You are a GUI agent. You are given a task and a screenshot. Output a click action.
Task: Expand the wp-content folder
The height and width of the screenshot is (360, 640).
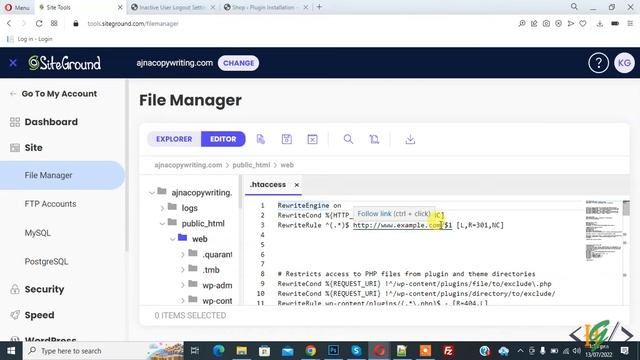[182, 301]
